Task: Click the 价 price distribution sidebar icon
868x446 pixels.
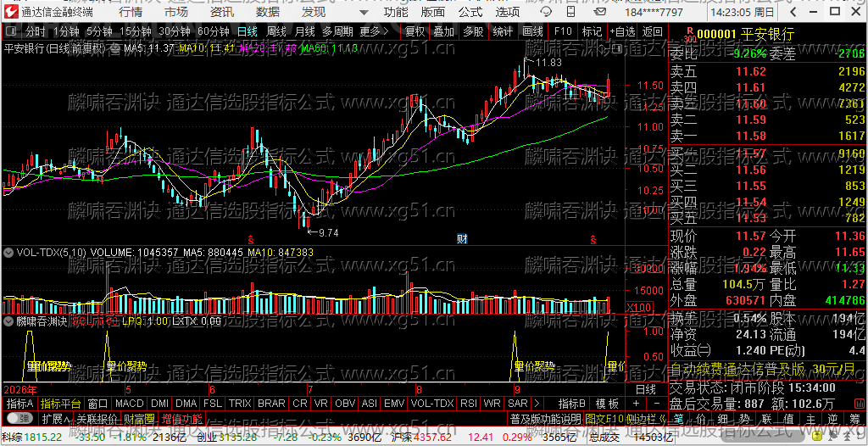Action: click(x=700, y=417)
